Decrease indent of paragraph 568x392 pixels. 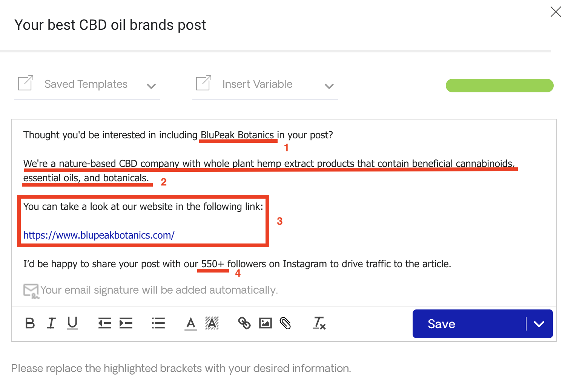coord(105,323)
